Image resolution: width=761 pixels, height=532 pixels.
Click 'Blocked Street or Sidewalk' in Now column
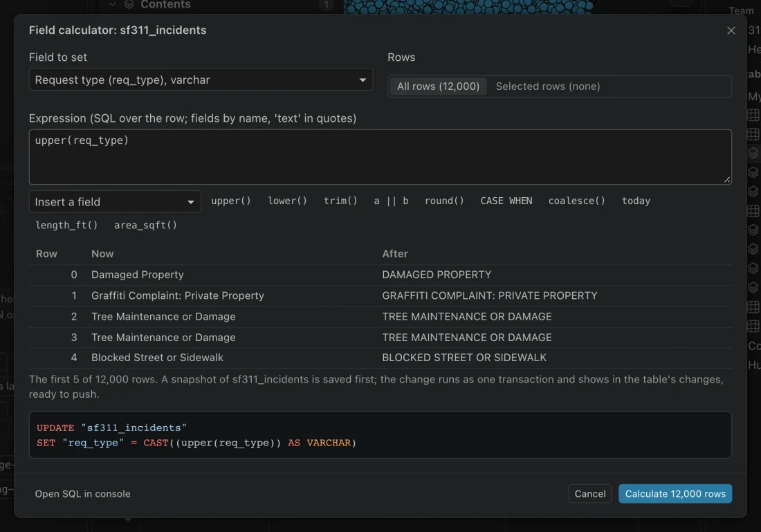(x=157, y=358)
